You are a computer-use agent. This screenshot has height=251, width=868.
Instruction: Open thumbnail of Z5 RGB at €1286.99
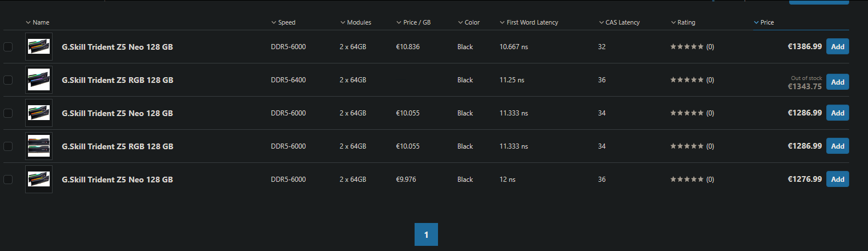click(39, 146)
